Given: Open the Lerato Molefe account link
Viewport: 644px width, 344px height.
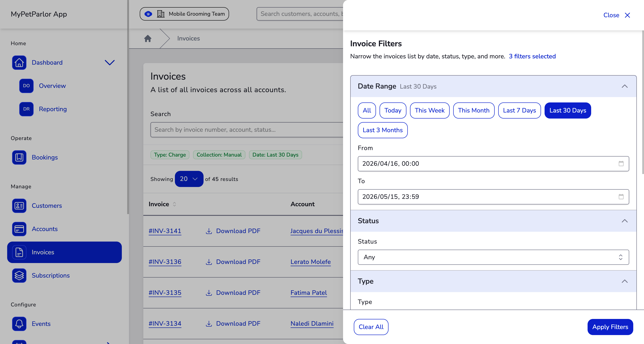Looking at the screenshot, I should pos(311,262).
